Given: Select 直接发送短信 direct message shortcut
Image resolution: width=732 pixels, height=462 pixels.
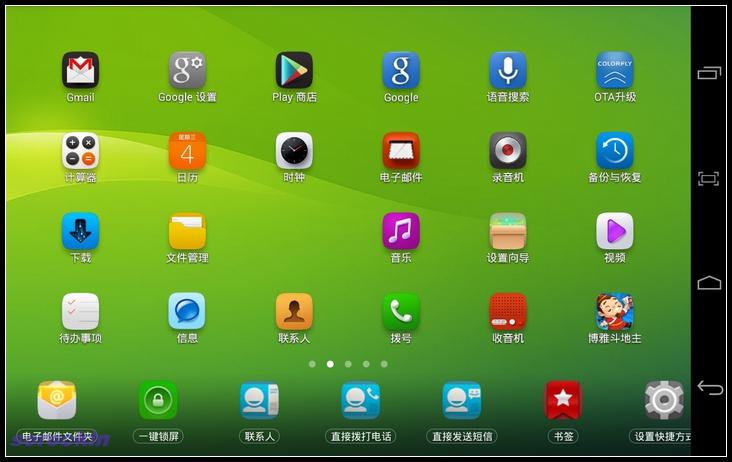Looking at the screenshot, I should pyautogui.click(x=462, y=400).
